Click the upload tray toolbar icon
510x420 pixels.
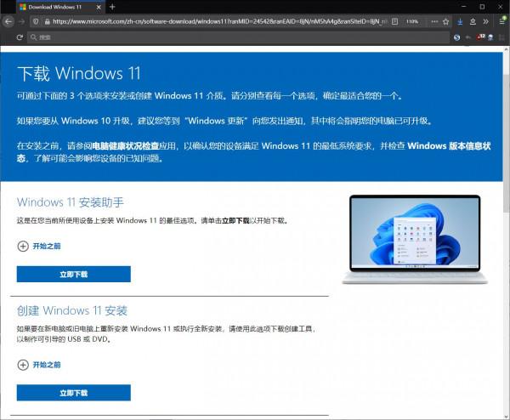pos(473,21)
